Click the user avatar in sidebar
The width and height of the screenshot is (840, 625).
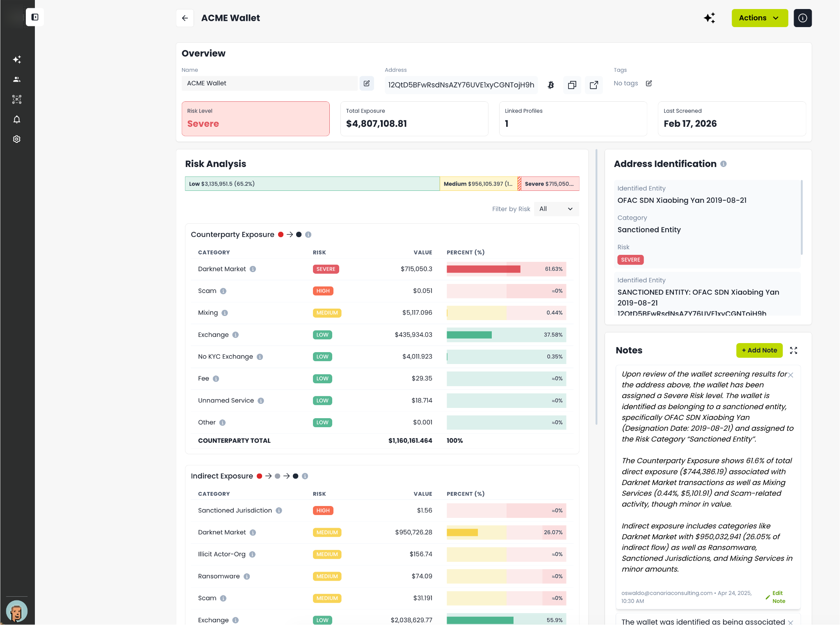17,611
